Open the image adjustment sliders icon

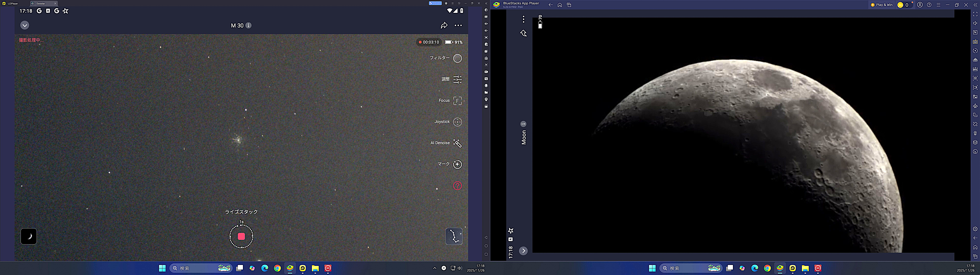coord(457,79)
